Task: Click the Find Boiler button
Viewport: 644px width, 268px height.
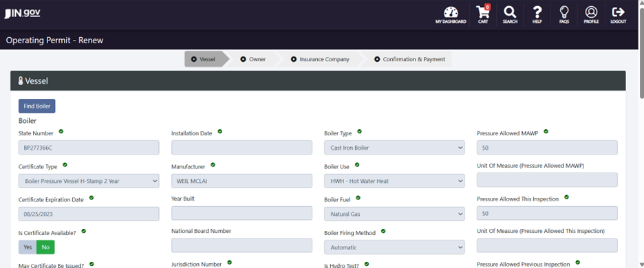Action: (x=37, y=106)
